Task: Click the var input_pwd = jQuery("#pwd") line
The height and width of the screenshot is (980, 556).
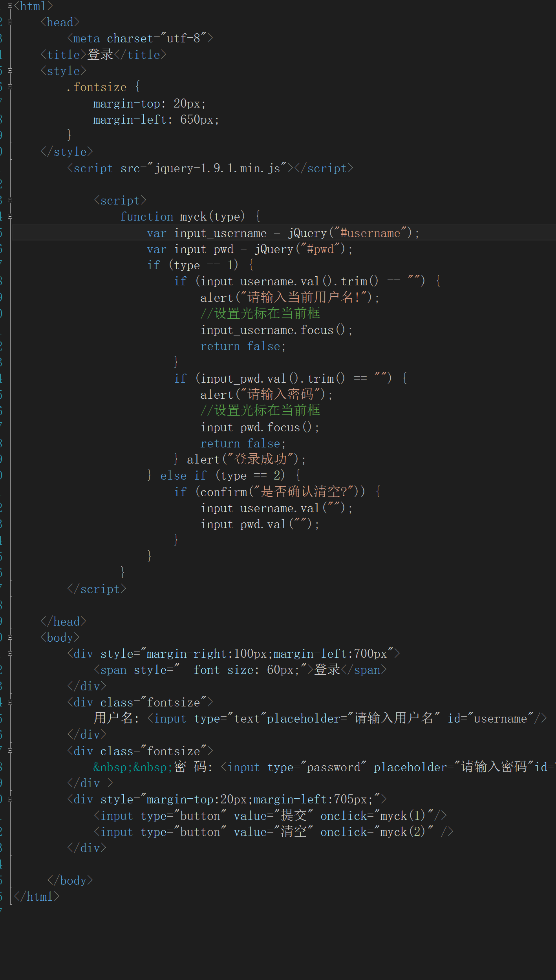Action: coord(250,249)
